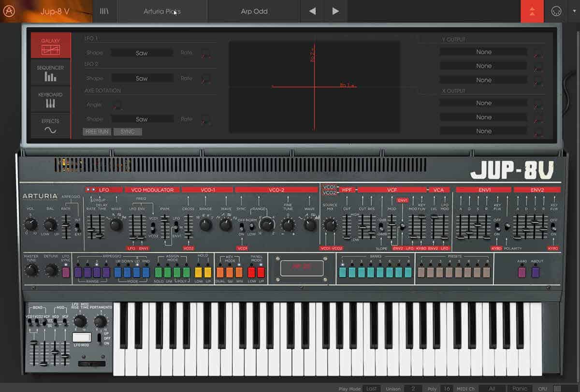Viewport: 580px width, 392px height.
Task: Open the Sequencer panel
Action: pyautogui.click(x=51, y=73)
